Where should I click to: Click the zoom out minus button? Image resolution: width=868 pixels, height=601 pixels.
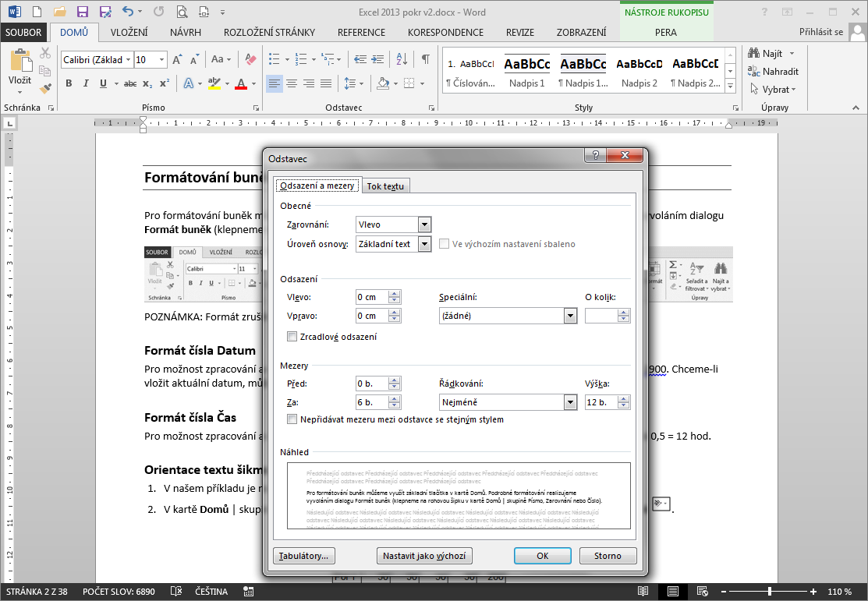[724, 592]
